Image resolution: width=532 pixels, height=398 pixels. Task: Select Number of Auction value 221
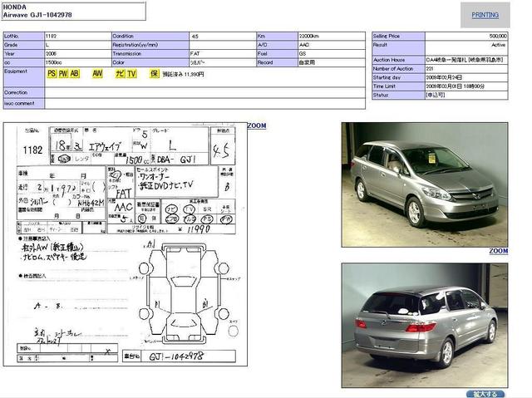[x=430, y=68]
